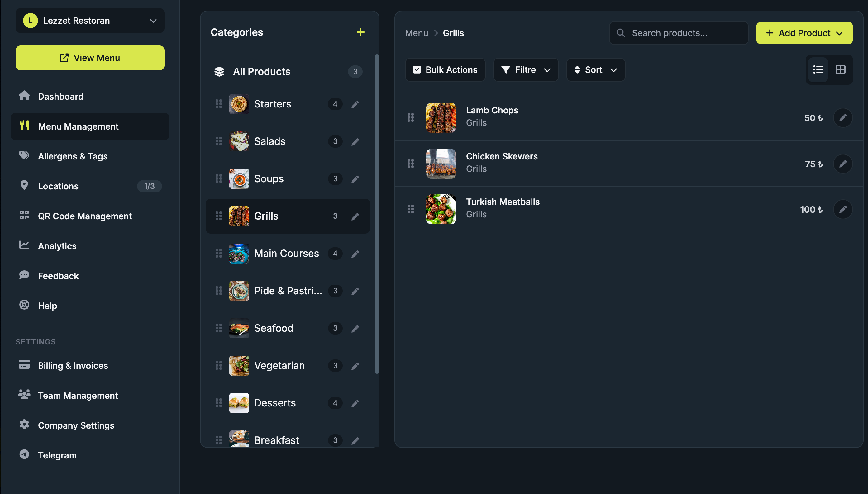Click the Add Product button
The height and width of the screenshot is (494, 868).
tap(804, 33)
